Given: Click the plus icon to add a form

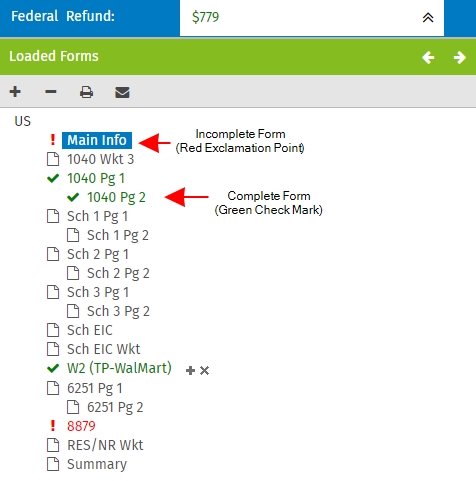Looking at the screenshot, I should pos(15,92).
